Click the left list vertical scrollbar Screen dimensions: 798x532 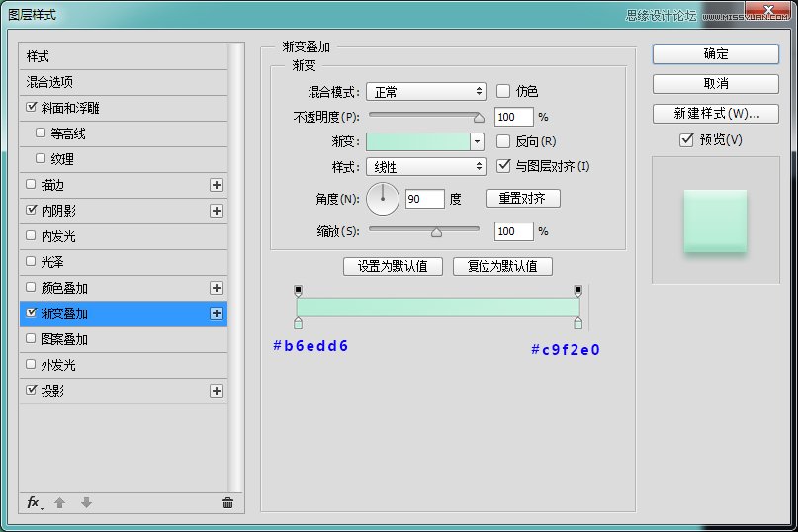click(234, 268)
